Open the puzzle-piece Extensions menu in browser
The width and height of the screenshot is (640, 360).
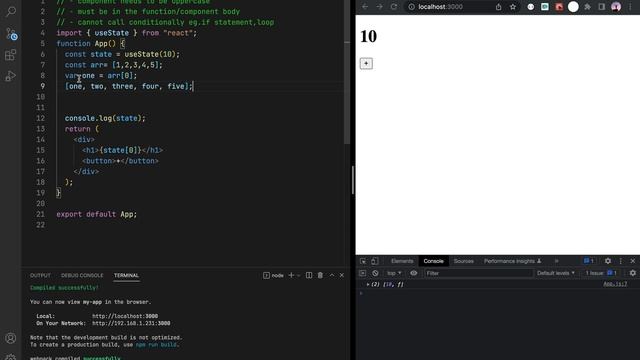coord(587,7)
